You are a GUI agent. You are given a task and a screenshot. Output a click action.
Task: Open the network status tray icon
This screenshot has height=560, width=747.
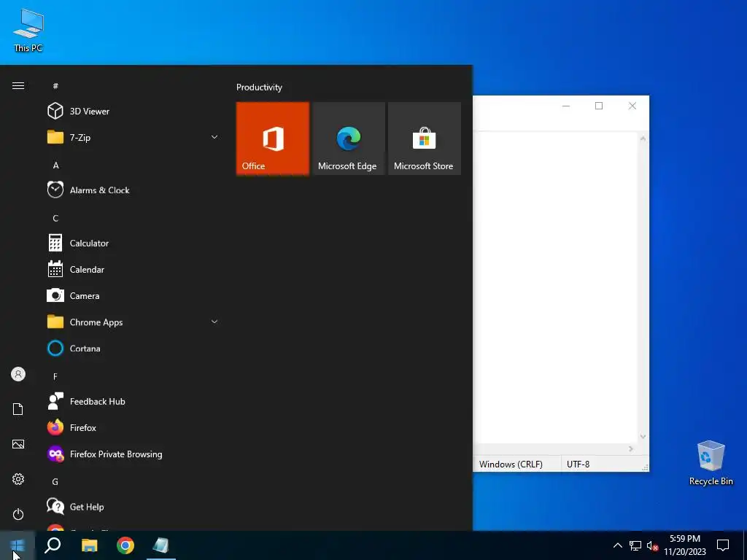(635, 545)
